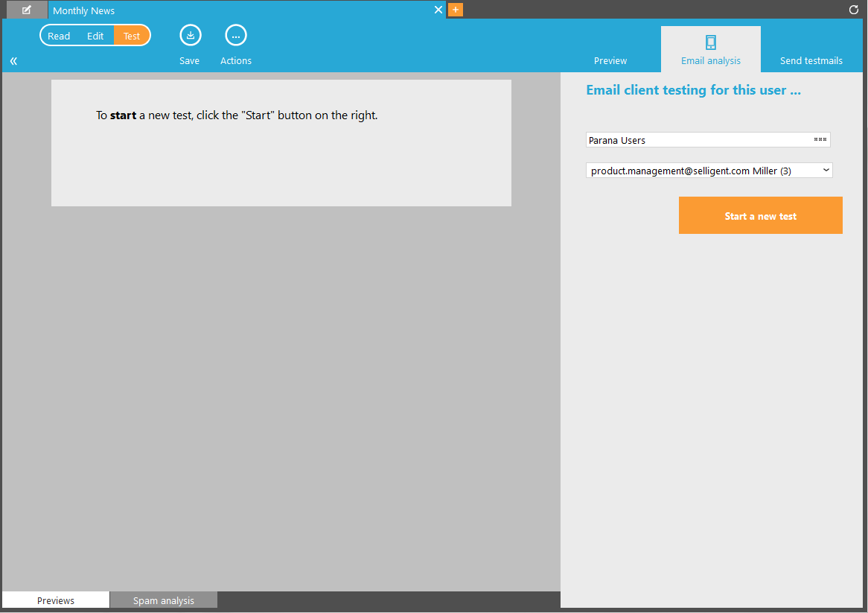Click the edit pencil icon tab

click(x=27, y=10)
